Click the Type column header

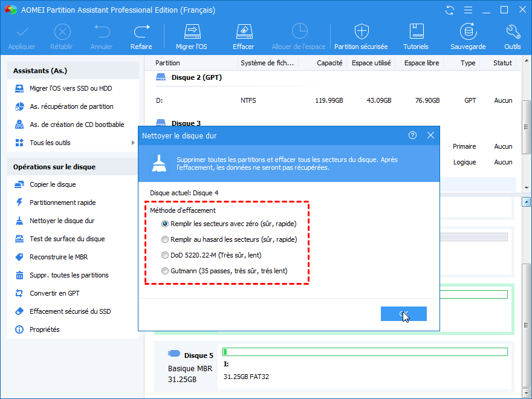coord(468,63)
